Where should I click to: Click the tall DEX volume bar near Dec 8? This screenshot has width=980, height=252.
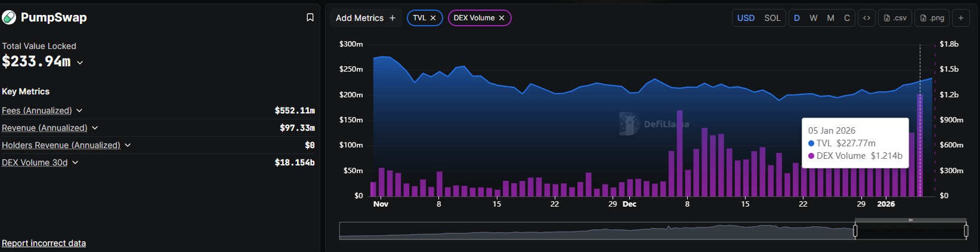679,153
